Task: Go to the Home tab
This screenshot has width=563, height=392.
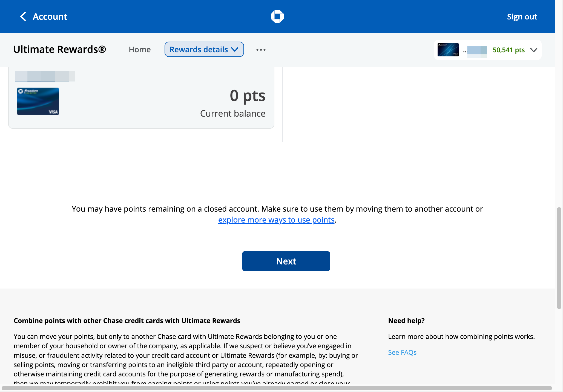Action: (x=140, y=50)
